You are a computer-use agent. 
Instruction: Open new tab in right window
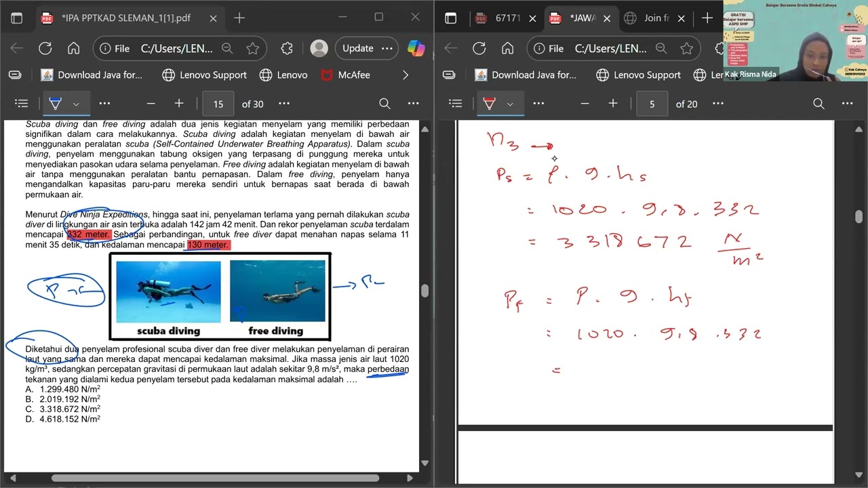707,18
